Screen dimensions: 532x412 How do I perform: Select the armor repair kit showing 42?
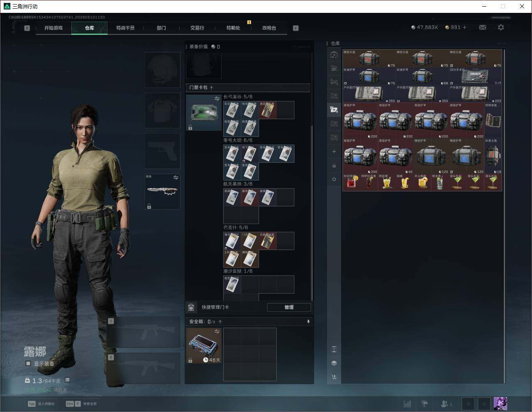(x=396, y=156)
